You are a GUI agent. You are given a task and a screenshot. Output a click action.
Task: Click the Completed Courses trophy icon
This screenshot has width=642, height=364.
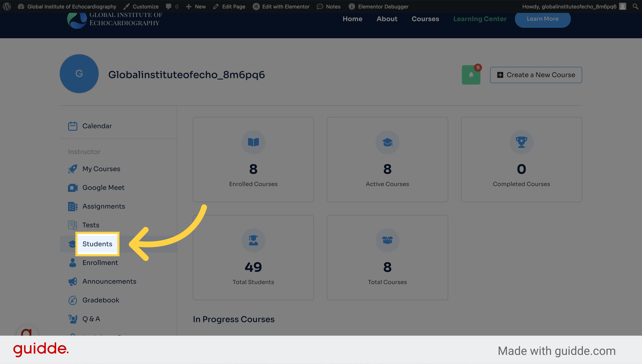pyautogui.click(x=521, y=142)
